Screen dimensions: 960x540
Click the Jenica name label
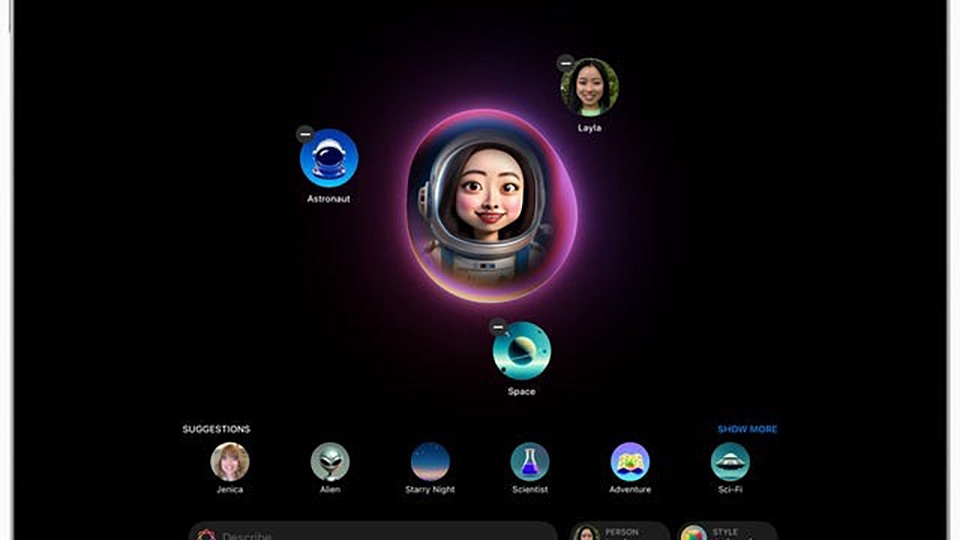tap(230, 489)
